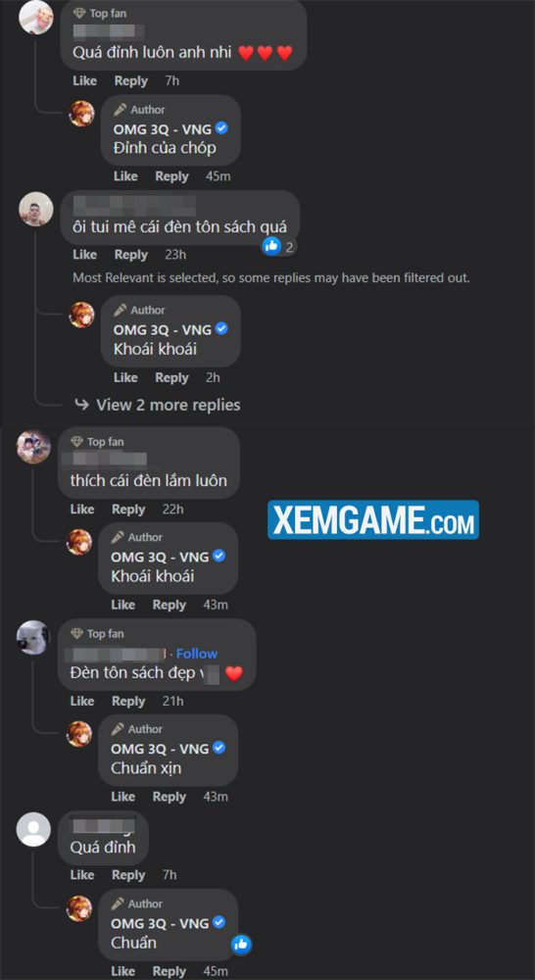Open profile avatar of 'Quá đỉnh' commenter
The width and height of the screenshot is (535, 980).
(33, 829)
